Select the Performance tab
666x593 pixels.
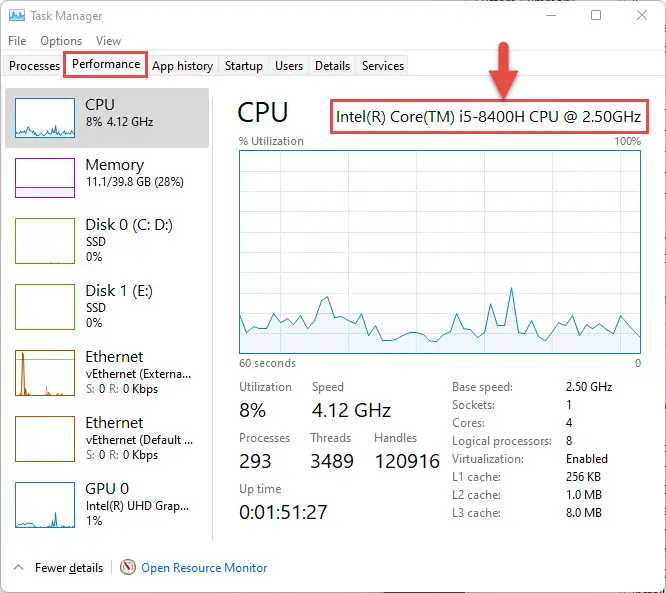coord(106,64)
